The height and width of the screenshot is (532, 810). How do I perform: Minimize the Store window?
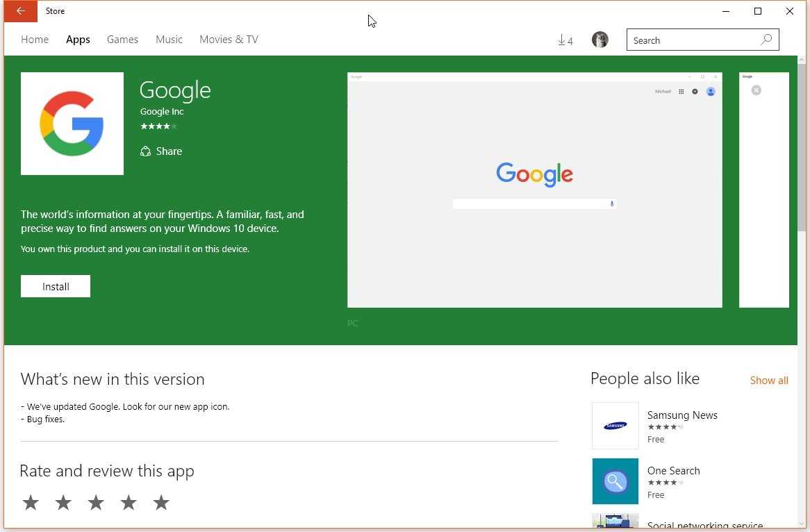(726, 11)
